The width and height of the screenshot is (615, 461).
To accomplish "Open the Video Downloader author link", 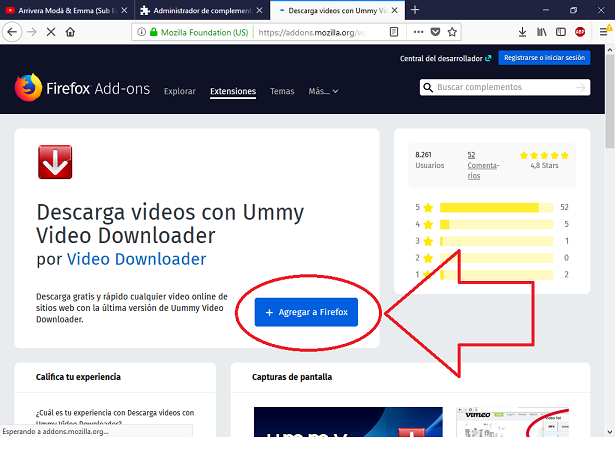I will click(136, 259).
